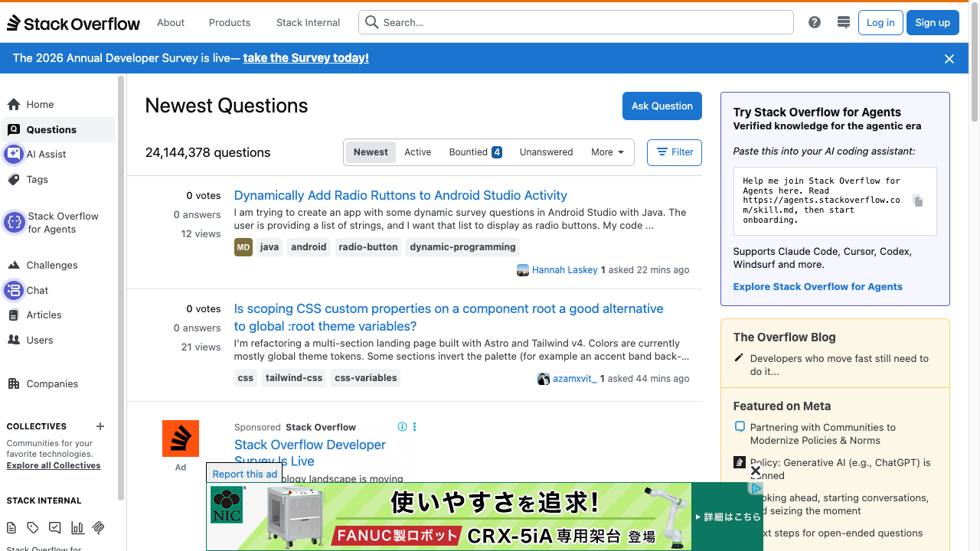Open azamxvit_ profile link

[x=575, y=379]
